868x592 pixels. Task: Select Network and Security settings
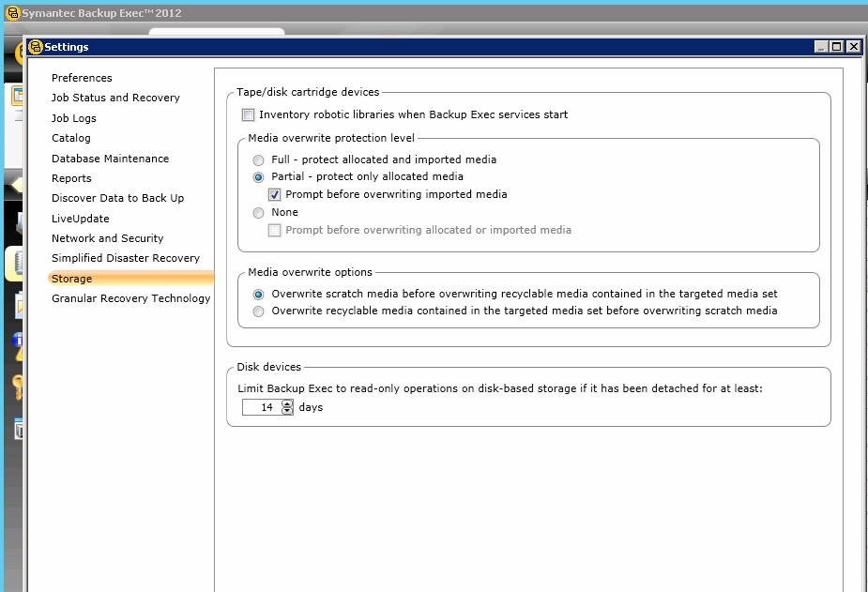(x=107, y=238)
